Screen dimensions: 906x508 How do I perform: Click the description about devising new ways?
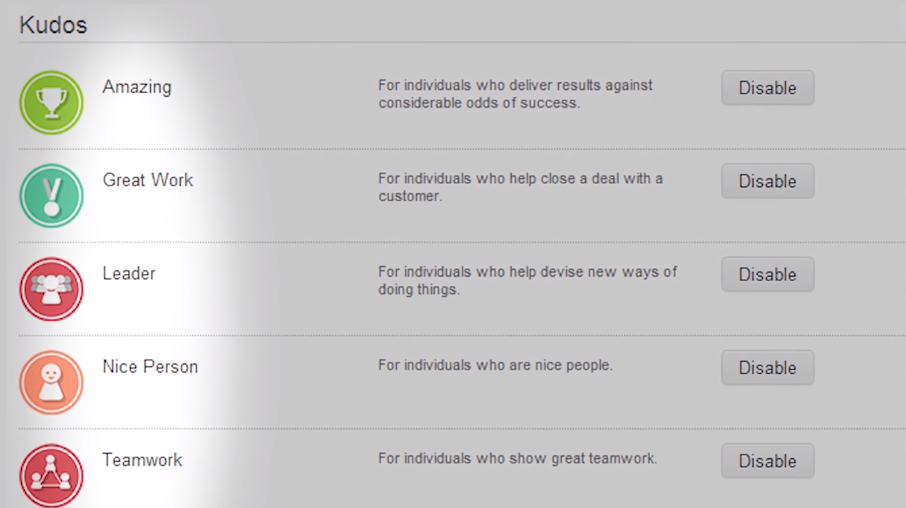click(528, 280)
